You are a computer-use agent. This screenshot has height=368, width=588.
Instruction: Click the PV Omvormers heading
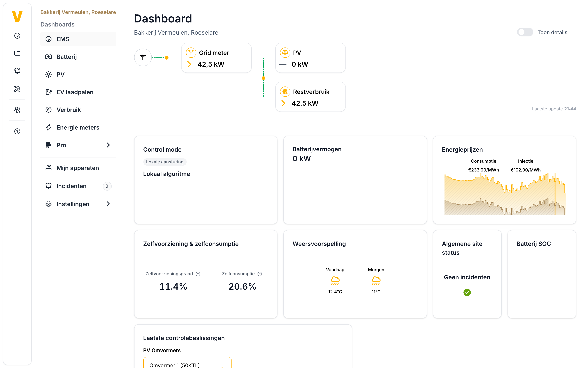(x=162, y=350)
